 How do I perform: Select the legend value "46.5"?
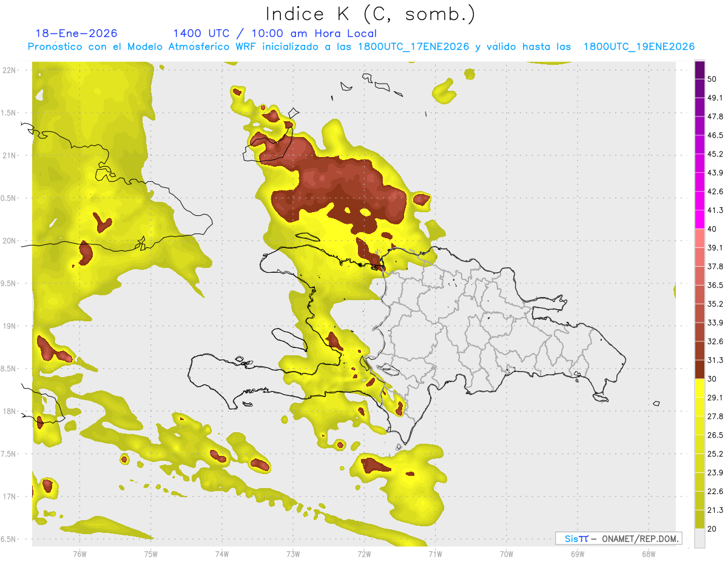[x=716, y=135]
